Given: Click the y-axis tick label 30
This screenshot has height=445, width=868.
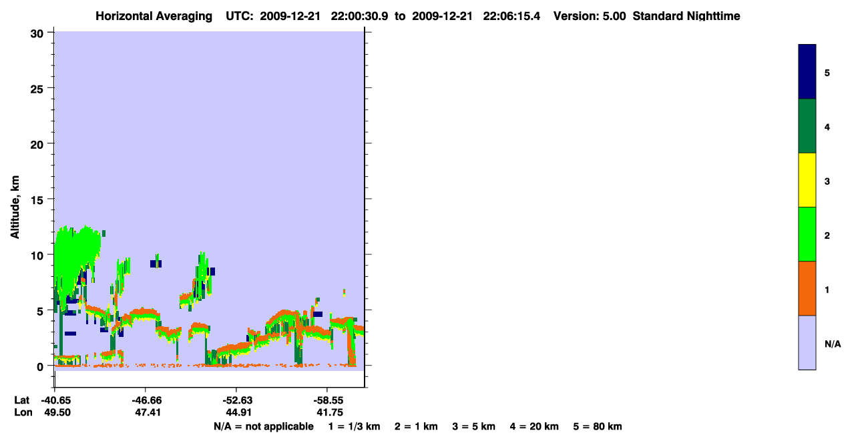Looking at the screenshot, I should pyautogui.click(x=38, y=33).
